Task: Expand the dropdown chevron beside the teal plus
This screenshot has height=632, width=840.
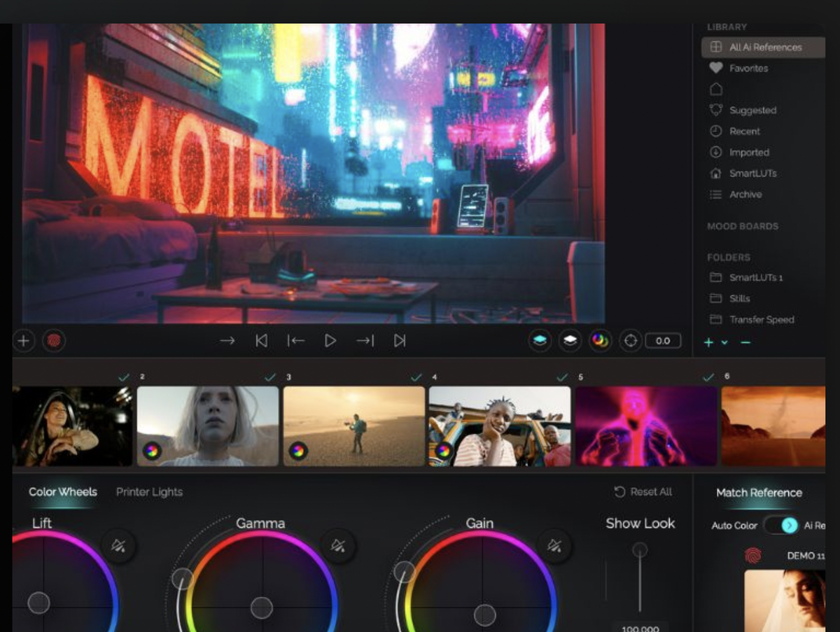Action: pyautogui.click(x=724, y=343)
